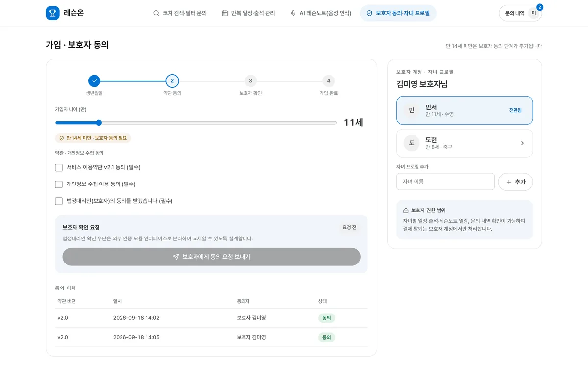
Task: Click the 상태 column header
Action: click(322, 301)
